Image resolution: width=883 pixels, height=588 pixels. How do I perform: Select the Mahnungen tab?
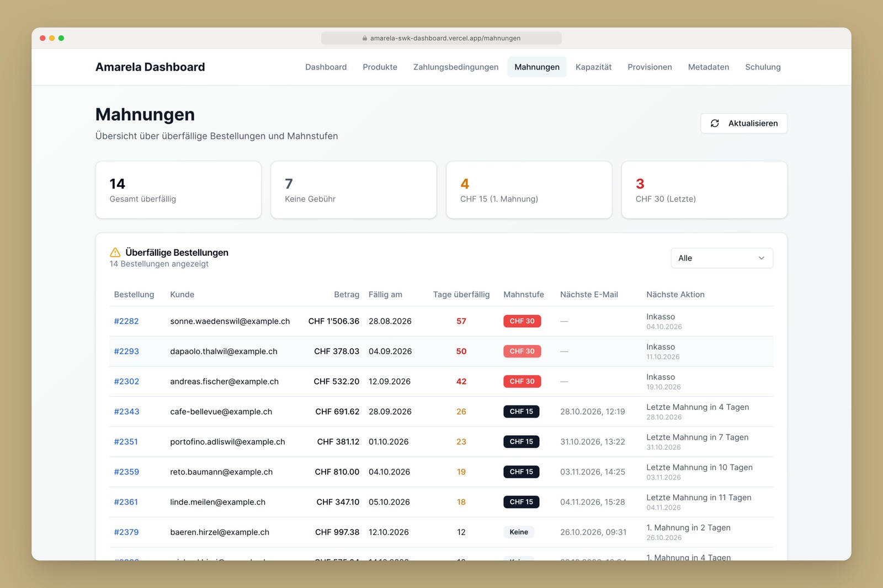[x=537, y=67]
